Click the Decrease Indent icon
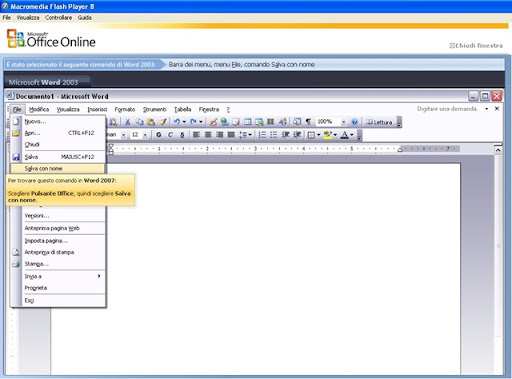This screenshot has width=512, height=379. tap(285, 135)
